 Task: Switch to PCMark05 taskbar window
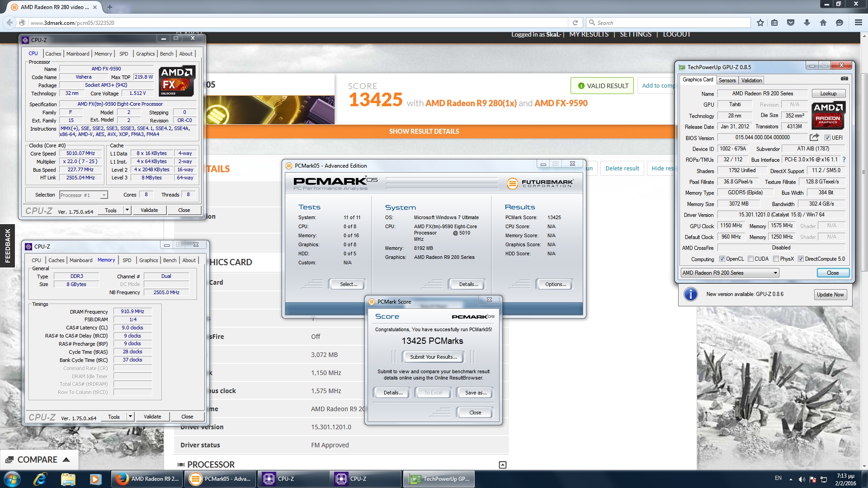pyautogui.click(x=220, y=479)
